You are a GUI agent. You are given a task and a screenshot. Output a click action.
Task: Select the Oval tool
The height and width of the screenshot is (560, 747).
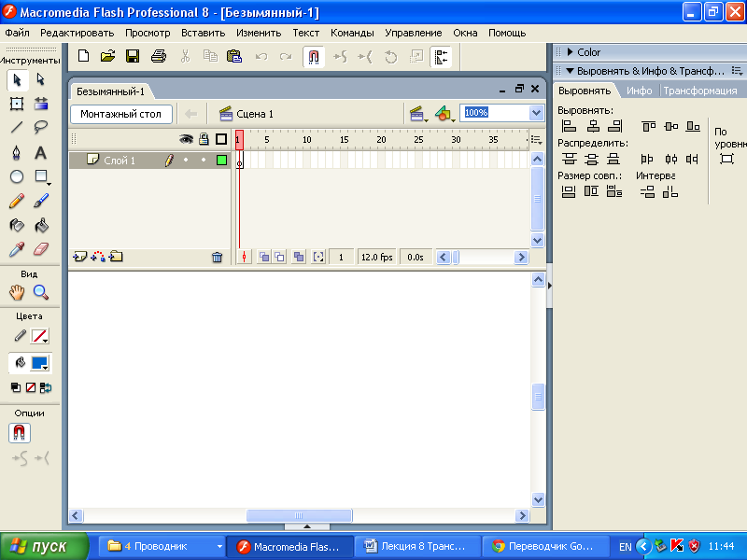click(x=17, y=176)
